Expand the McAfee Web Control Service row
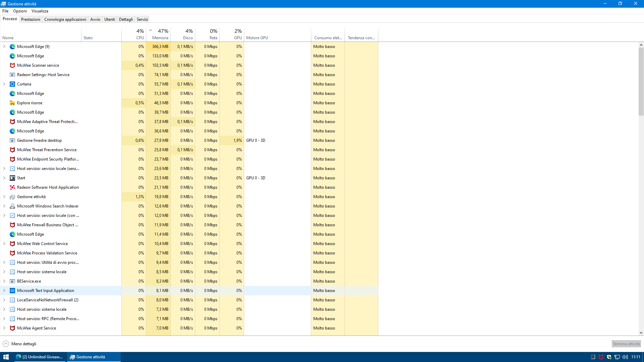This screenshot has width=644, height=362. (4, 244)
